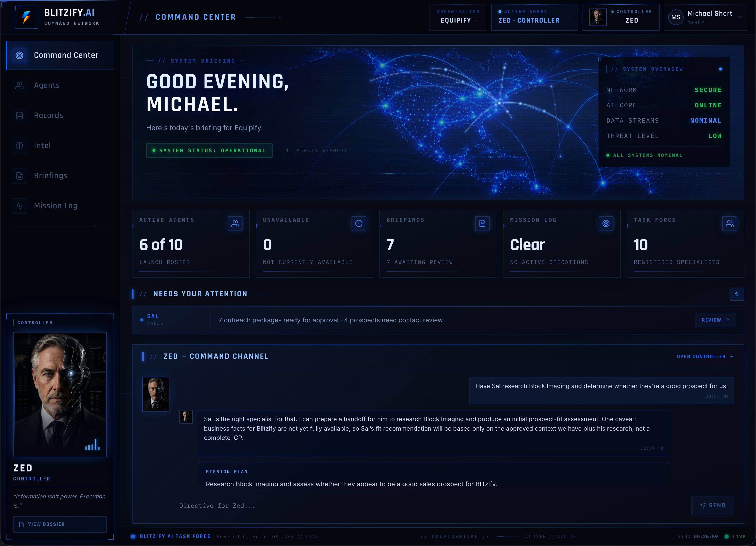Click the document icon on Briefings card

482,223
